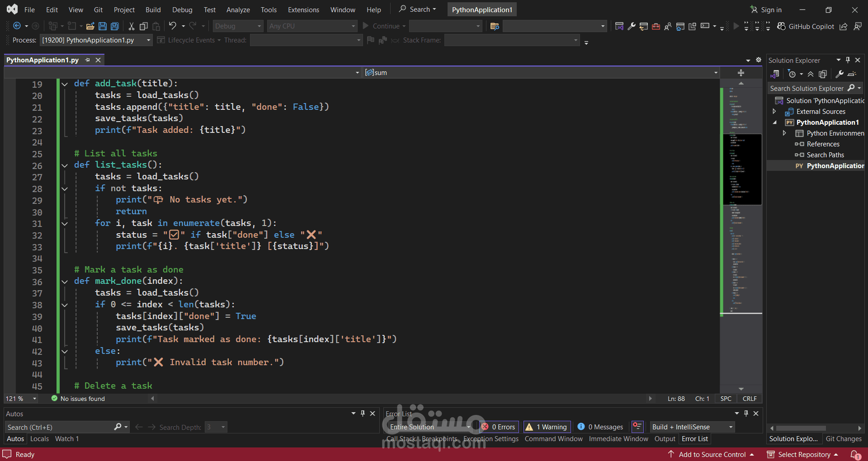Click the Sign in button
The height and width of the screenshot is (461, 868).
766,9
